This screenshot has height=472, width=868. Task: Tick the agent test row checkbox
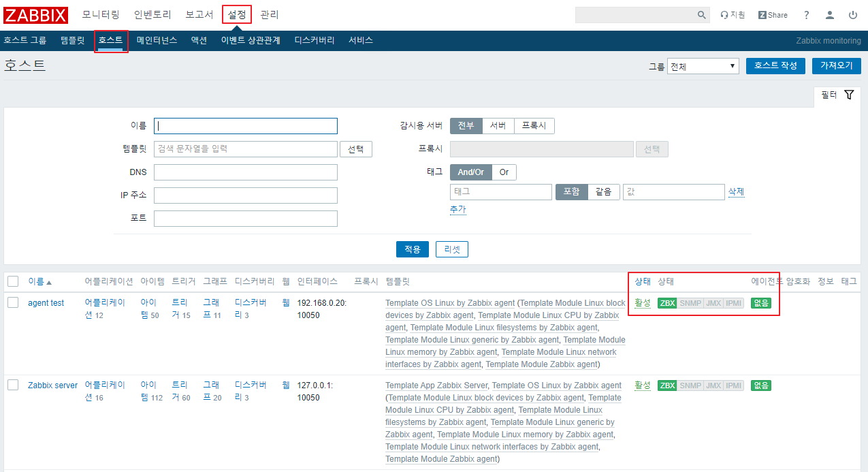tap(13, 303)
